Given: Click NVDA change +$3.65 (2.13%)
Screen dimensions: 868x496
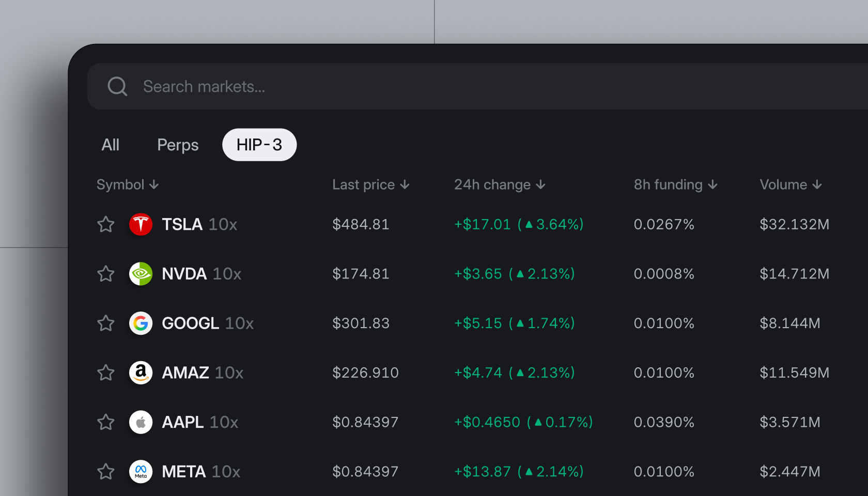Looking at the screenshot, I should point(515,274).
